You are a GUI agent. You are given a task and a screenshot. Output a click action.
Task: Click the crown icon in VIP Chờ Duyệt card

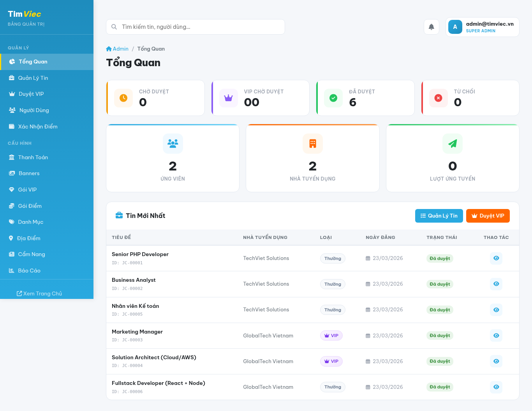click(228, 98)
